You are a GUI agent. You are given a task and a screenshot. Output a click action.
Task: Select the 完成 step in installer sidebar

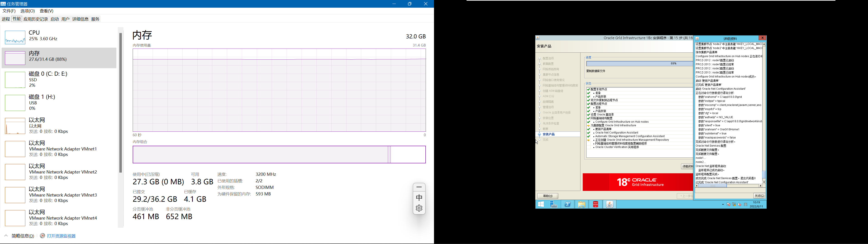coord(545,140)
